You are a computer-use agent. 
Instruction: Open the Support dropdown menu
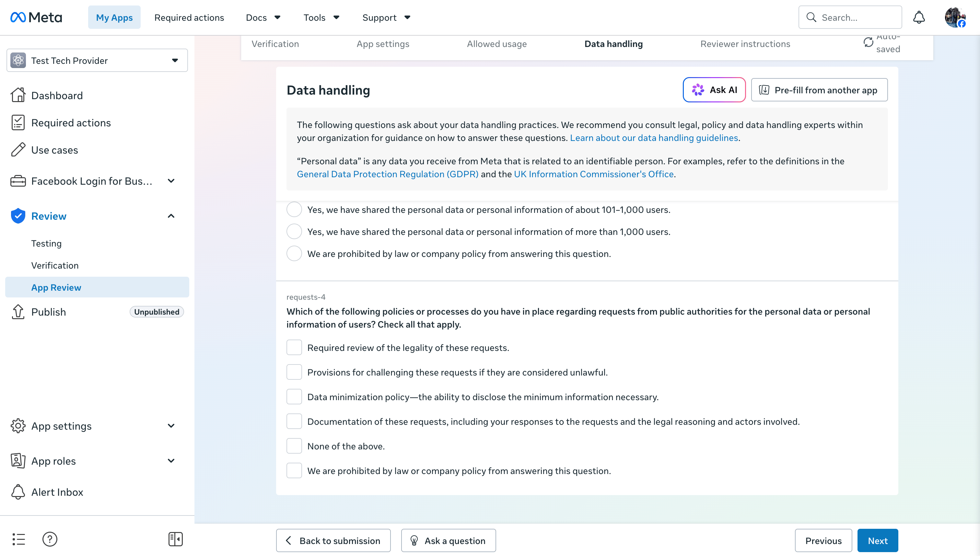(x=386, y=17)
